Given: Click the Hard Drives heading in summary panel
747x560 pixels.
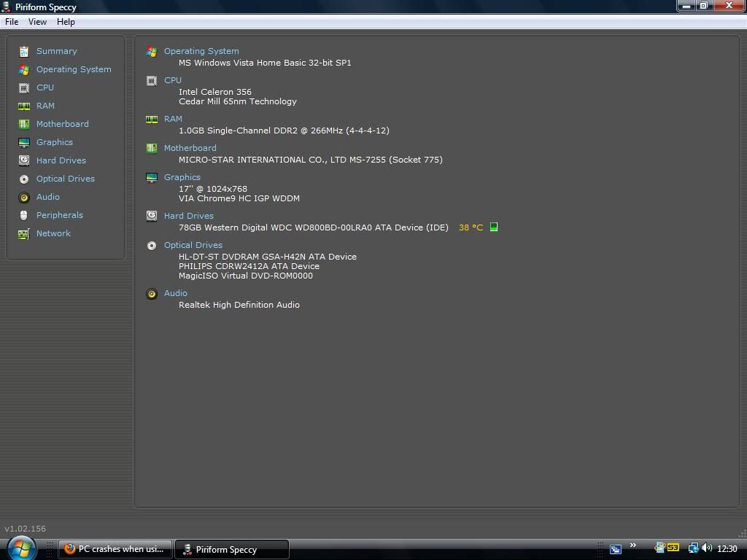Looking at the screenshot, I should point(189,216).
